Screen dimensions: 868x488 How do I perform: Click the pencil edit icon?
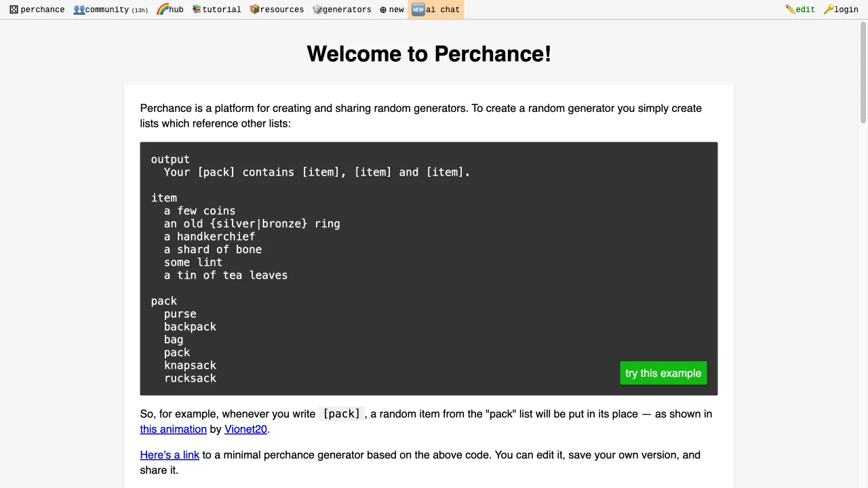[x=790, y=9]
